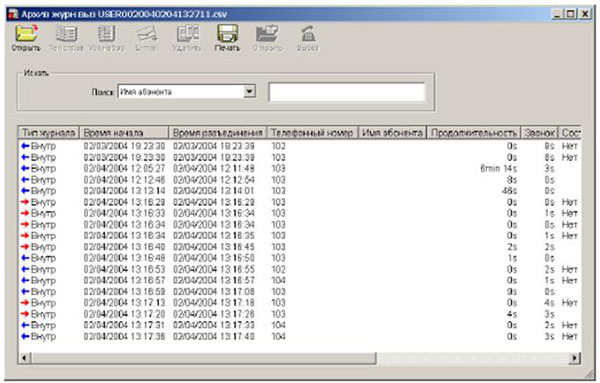Click the Вызов telephone toolbar icon

click(308, 34)
